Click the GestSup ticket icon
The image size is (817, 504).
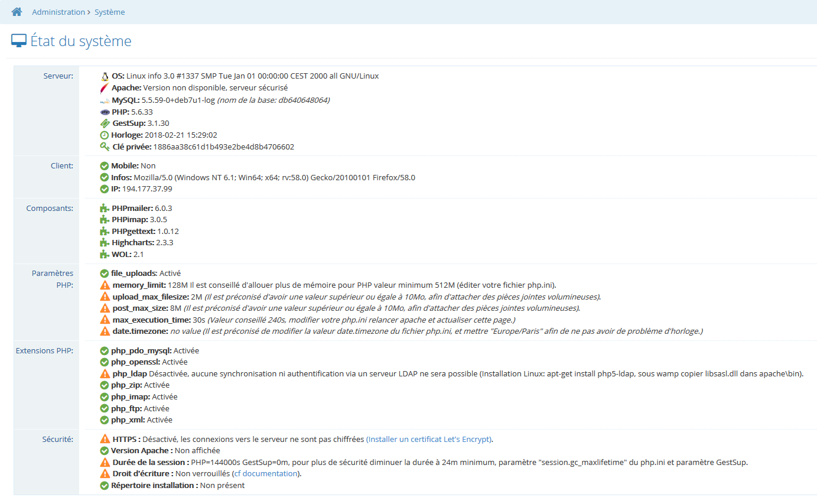105,123
